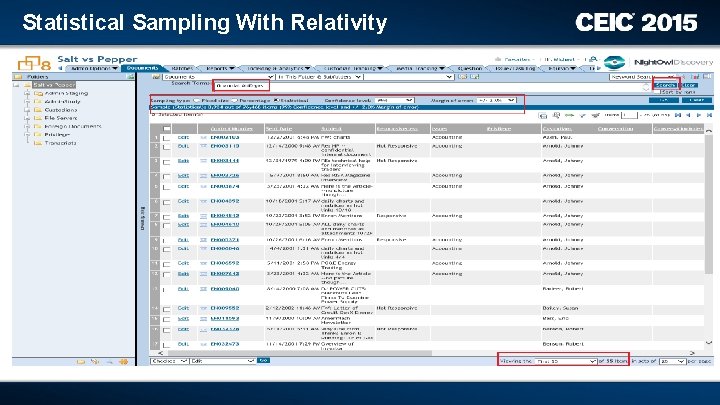Jump to the last results page

(709, 115)
